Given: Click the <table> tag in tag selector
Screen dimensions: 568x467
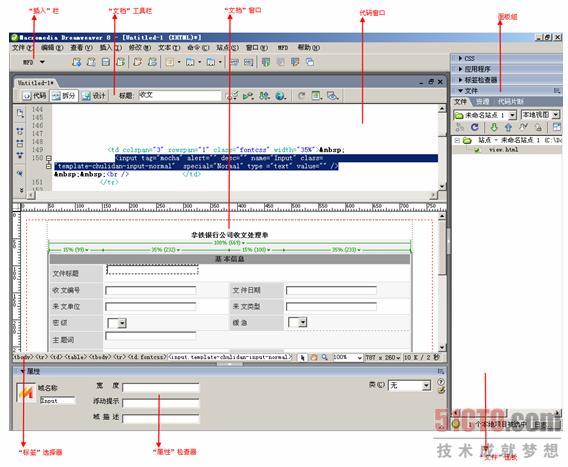Looking at the screenshot, I should point(76,357).
